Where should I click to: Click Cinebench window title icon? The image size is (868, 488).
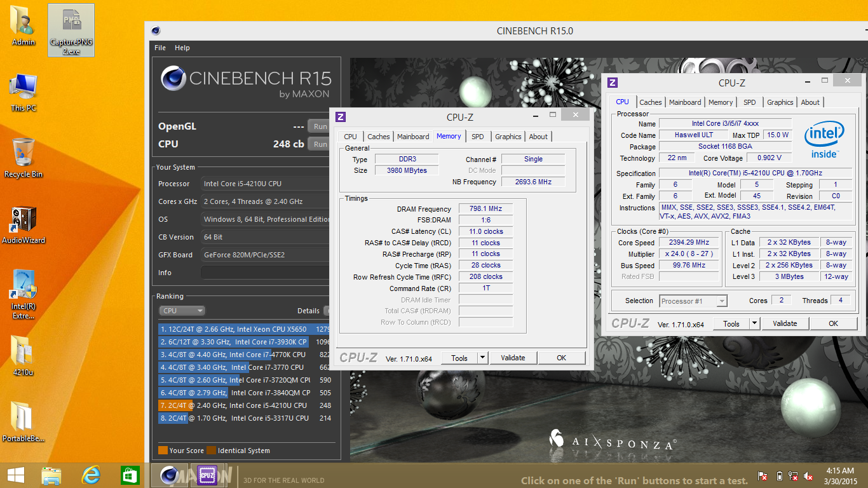(x=156, y=30)
